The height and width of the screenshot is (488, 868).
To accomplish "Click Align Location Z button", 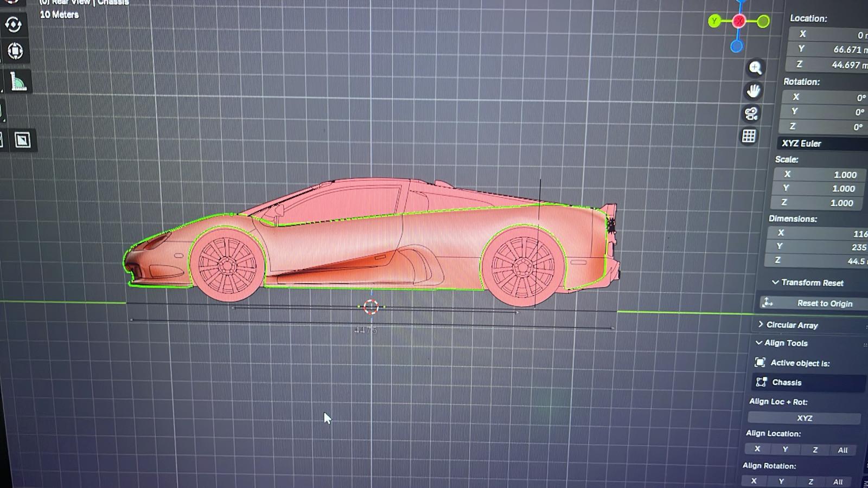I will tap(815, 450).
